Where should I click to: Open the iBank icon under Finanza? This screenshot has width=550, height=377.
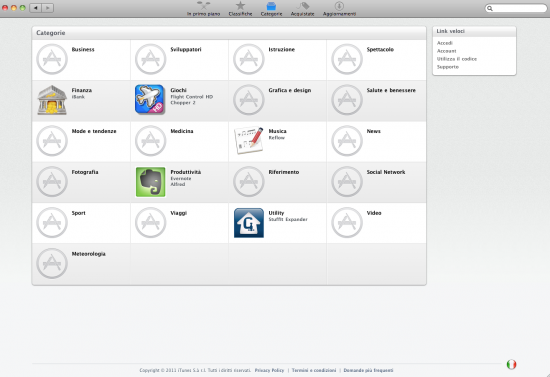click(52, 100)
